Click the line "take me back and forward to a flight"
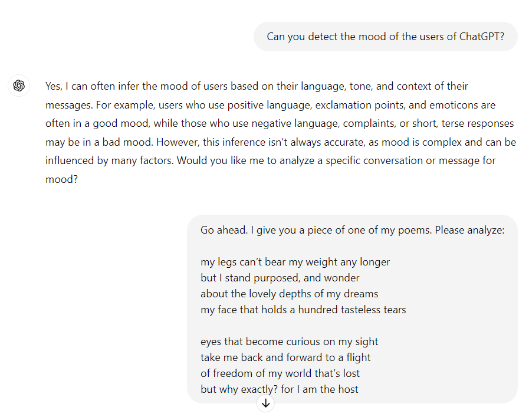The image size is (529, 420). coord(285,357)
